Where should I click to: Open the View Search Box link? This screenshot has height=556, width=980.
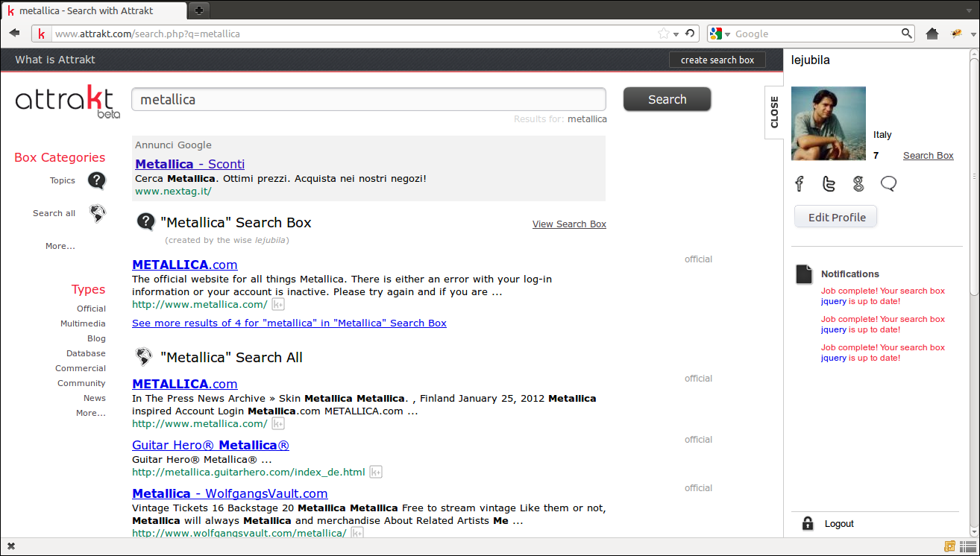(569, 224)
